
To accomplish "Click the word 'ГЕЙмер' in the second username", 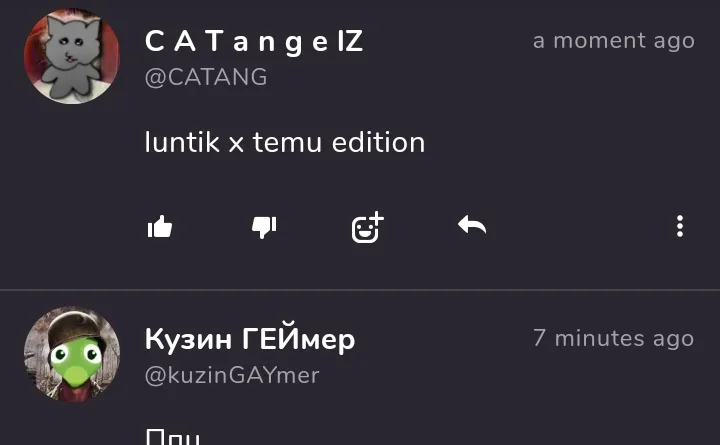I will 298,339.
